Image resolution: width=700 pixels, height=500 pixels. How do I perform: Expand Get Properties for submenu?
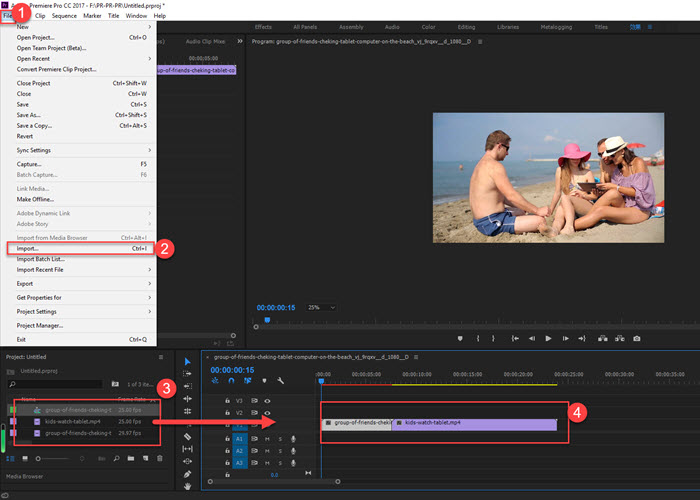click(x=80, y=297)
